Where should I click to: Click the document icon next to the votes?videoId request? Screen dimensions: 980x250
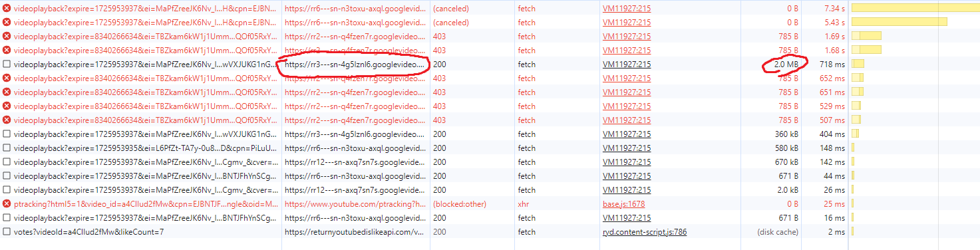[x=7, y=232]
